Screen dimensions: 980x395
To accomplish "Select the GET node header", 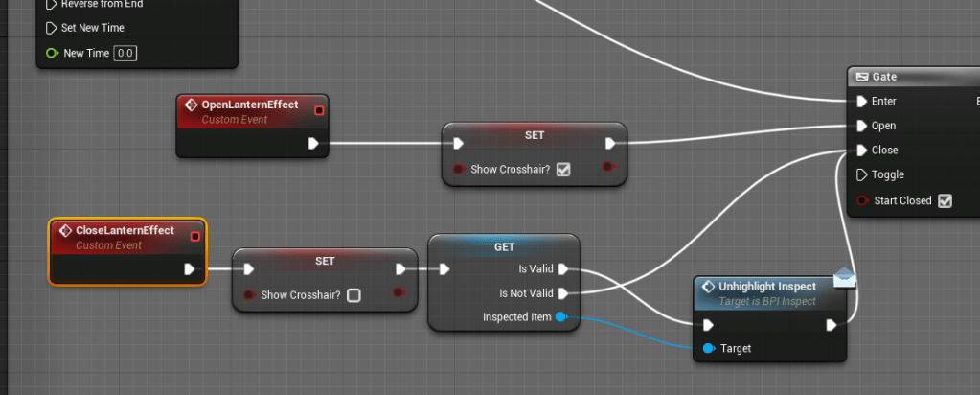I will 504,246.
